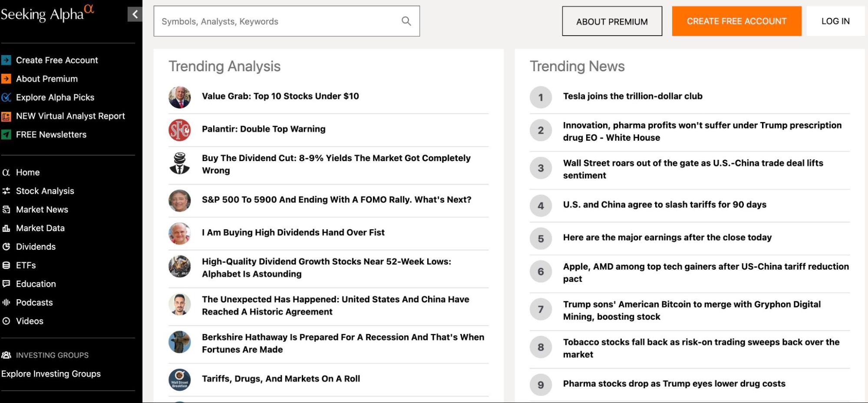Click the NEW Virtual Analyst Report icon
The height and width of the screenshot is (403, 868).
(6, 116)
